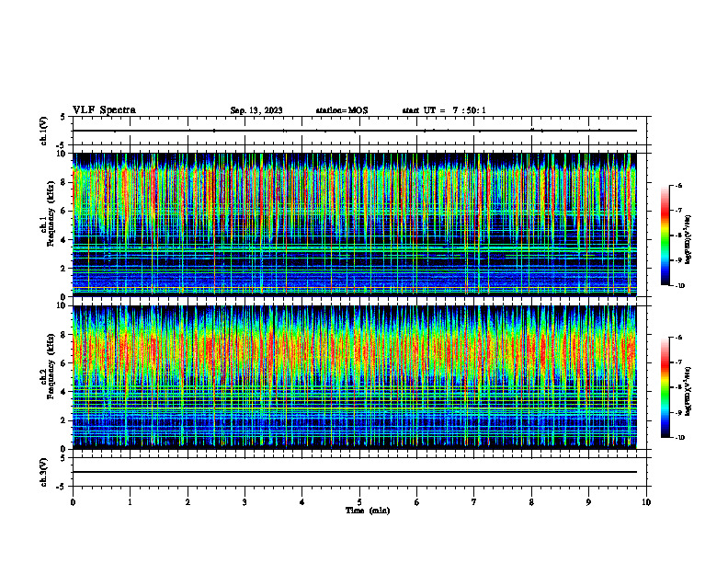
Task: Click time axis tick label "10"
Action: pyautogui.click(x=646, y=502)
